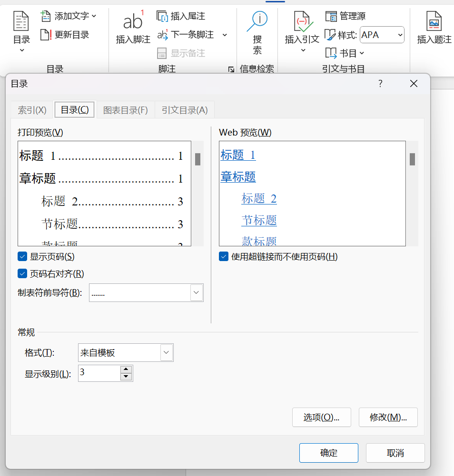Uncheck the 显示页码 checkbox
This screenshot has width=454, height=476.
(22, 257)
